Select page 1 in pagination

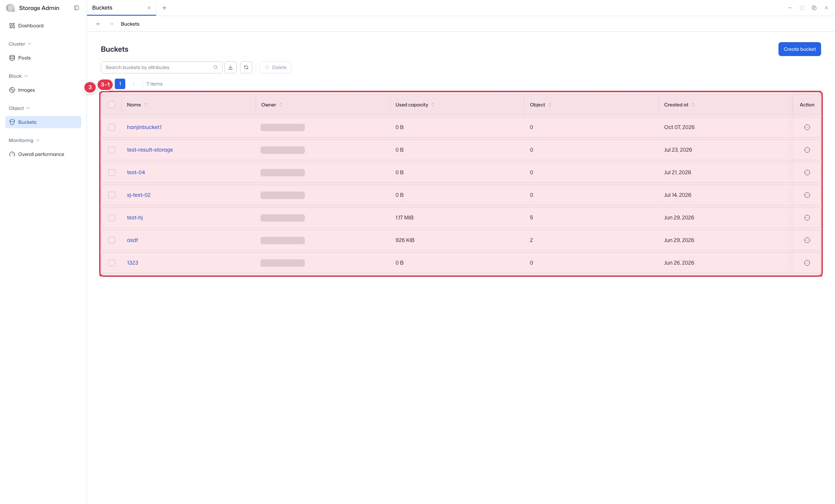[120, 84]
